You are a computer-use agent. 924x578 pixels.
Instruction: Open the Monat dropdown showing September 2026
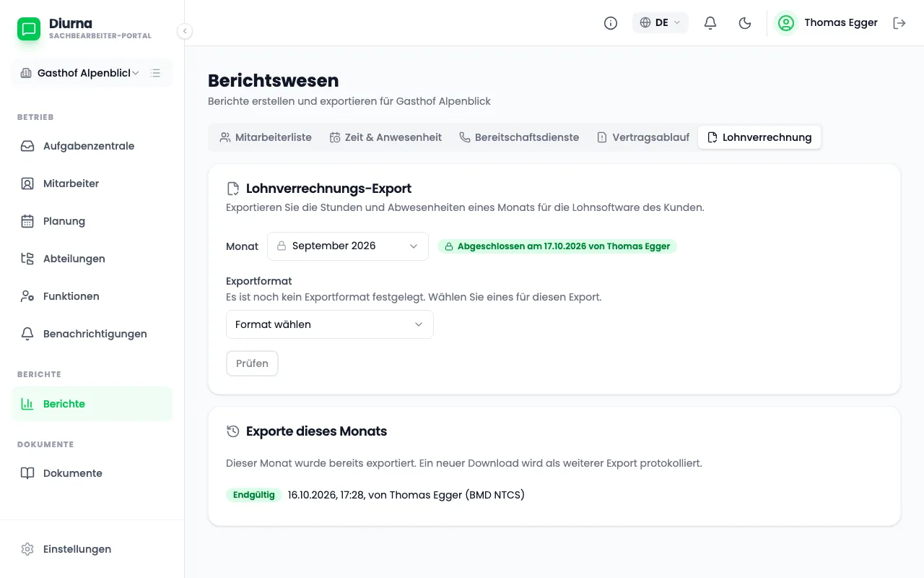(348, 246)
